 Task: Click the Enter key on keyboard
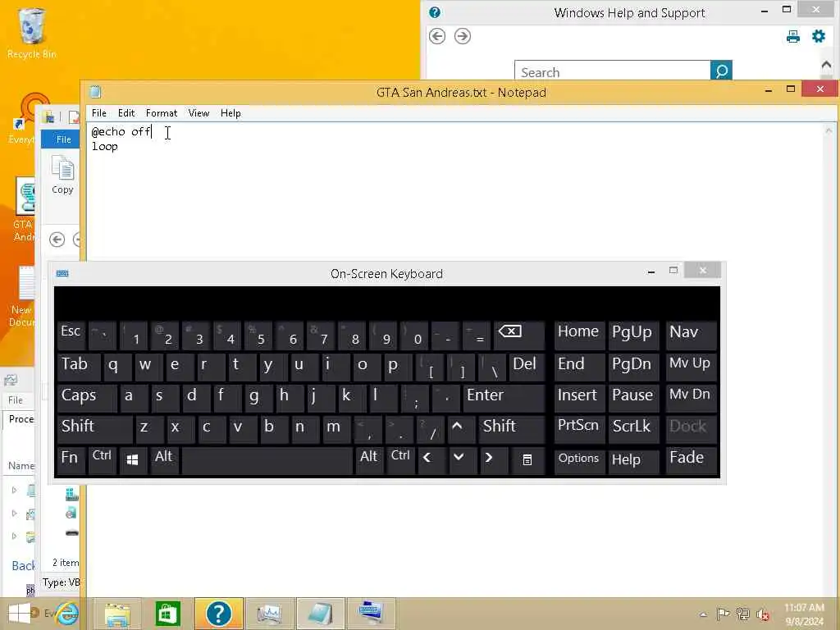(504, 398)
